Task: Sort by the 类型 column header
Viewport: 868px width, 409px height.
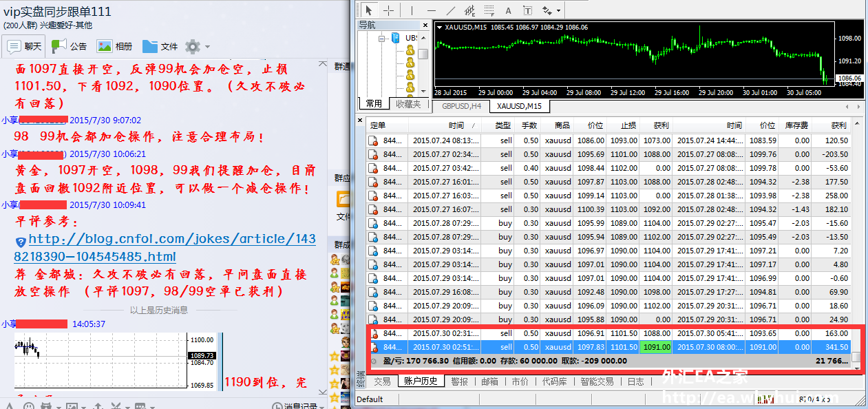Action: click(x=497, y=125)
